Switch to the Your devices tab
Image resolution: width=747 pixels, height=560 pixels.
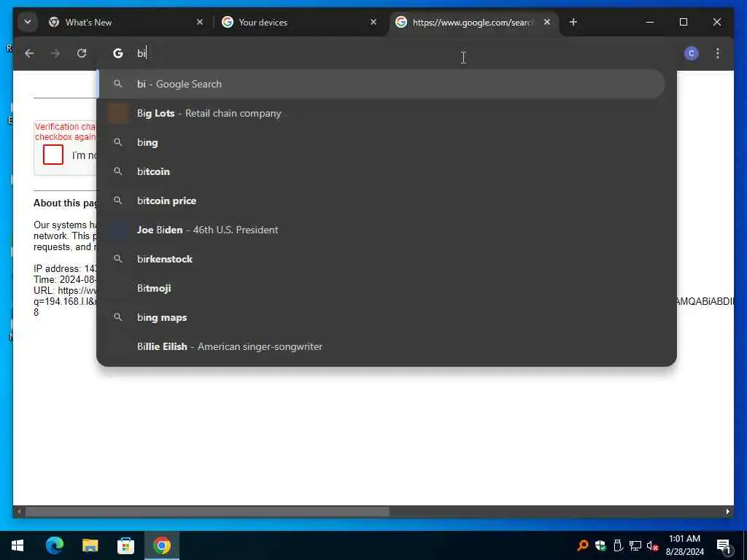click(x=300, y=22)
